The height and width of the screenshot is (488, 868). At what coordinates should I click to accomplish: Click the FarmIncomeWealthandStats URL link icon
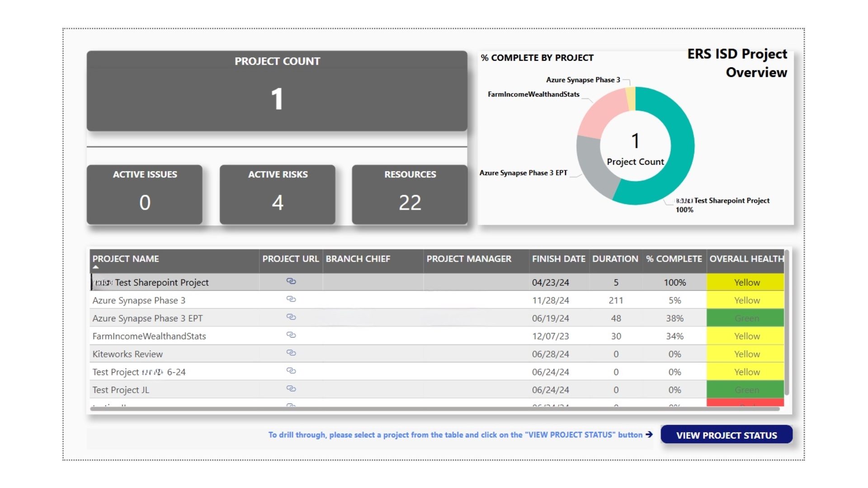(291, 335)
